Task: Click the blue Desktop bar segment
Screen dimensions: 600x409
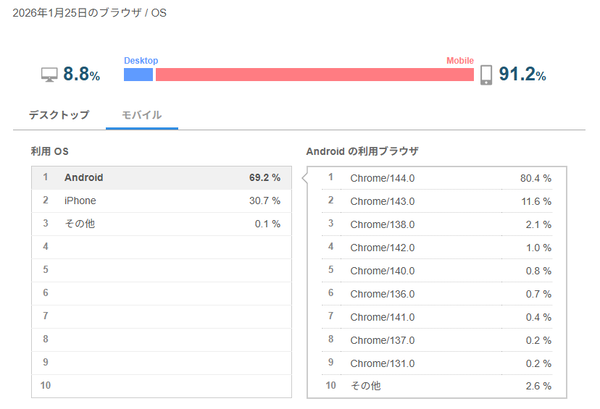Action: (138, 74)
